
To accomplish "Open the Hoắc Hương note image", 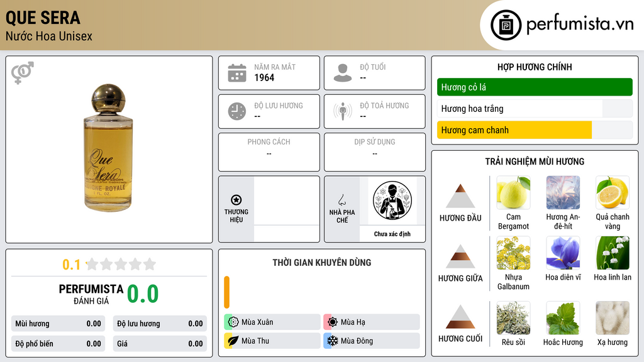I will click(563, 318).
